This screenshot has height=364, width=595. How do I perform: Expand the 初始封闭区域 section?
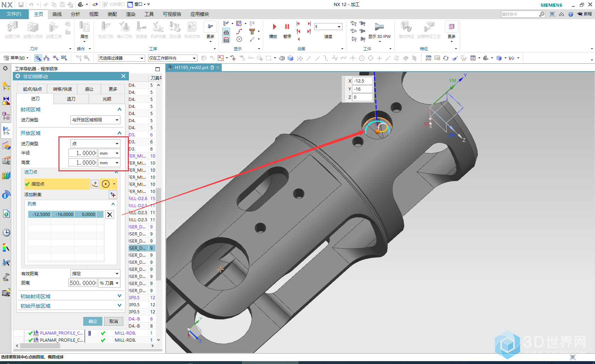(x=119, y=296)
